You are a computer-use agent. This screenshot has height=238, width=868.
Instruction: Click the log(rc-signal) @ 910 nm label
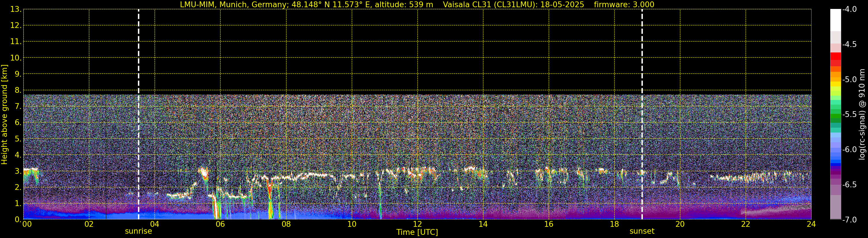(862, 115)
